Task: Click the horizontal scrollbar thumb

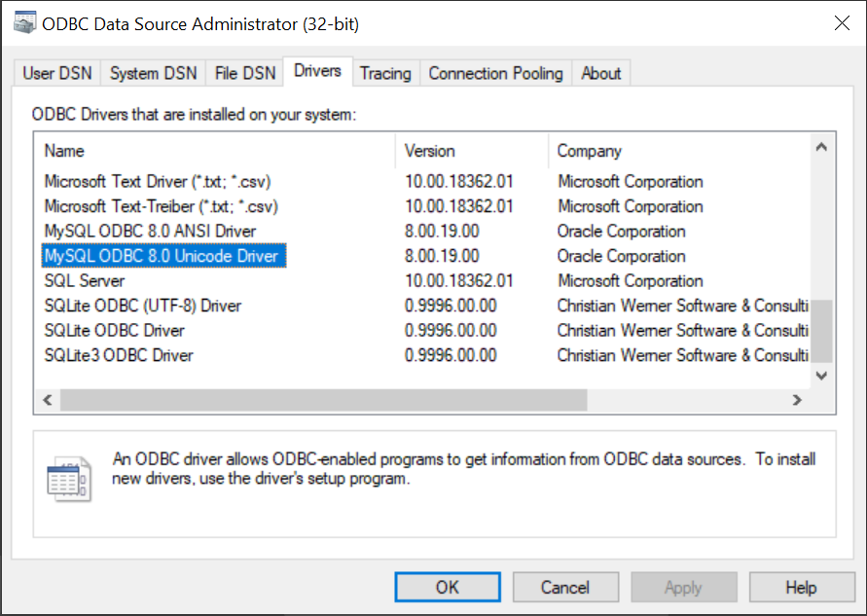Action: [323, 400]
